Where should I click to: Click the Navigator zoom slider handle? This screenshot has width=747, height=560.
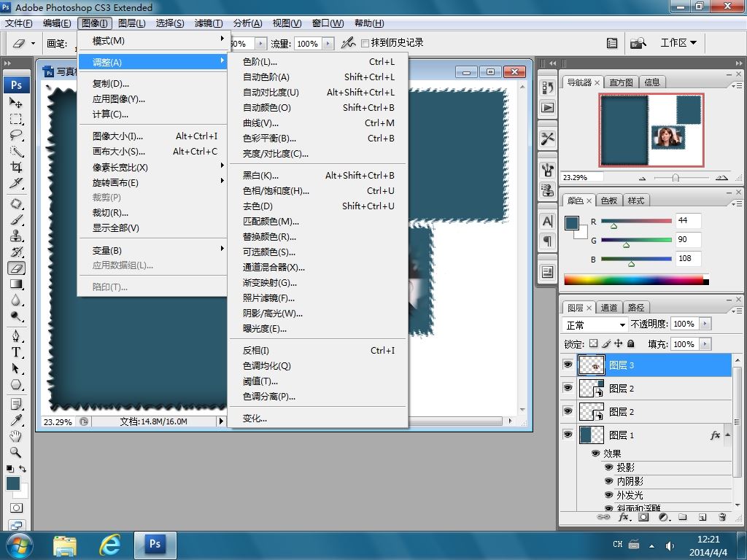pos(676,178)
